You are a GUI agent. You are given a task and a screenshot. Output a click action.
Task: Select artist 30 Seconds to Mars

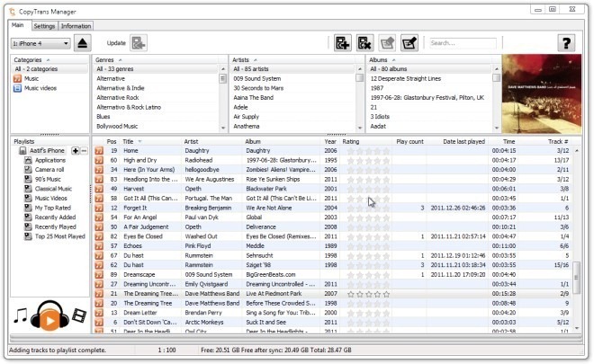(258, 88)
